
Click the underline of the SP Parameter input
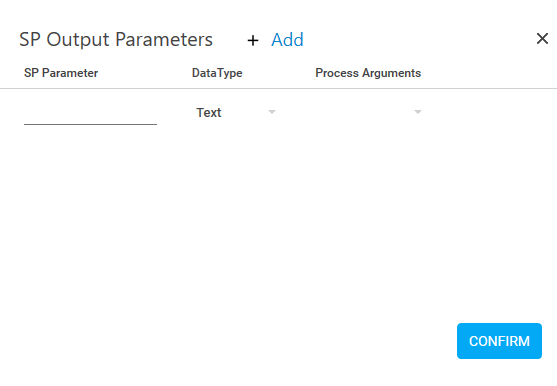[x=90, y=124]
